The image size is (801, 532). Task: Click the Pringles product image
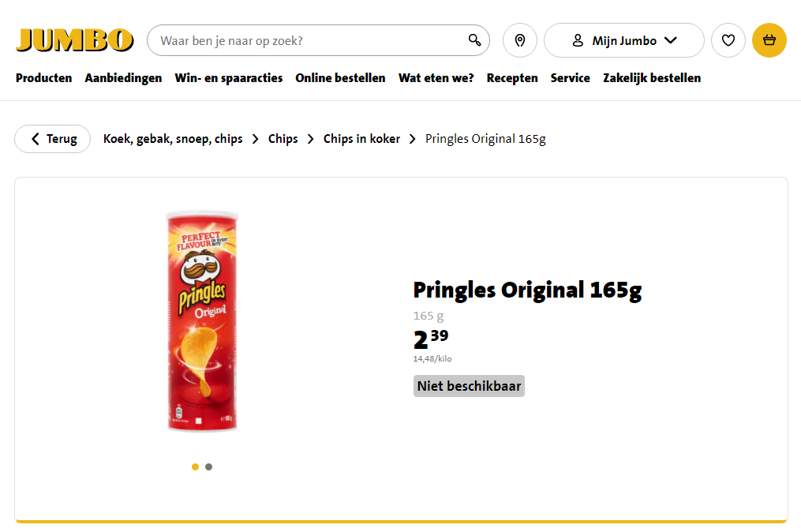pyautogui.click(x=202, y=322)
